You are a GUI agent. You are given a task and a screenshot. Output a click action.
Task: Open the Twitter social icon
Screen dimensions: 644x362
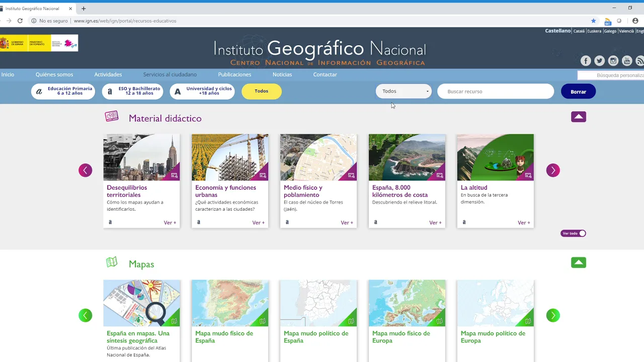tap(599, 61)
